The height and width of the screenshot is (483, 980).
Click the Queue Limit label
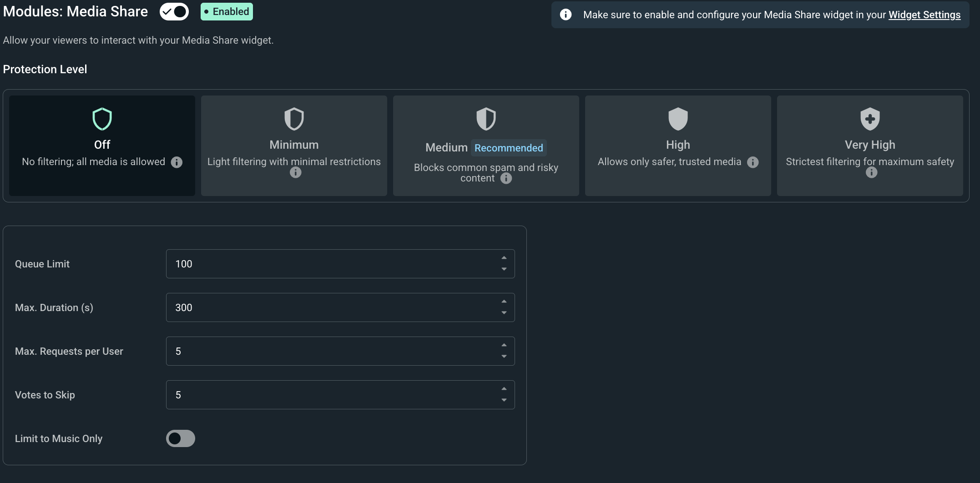[x=42, y=264]
